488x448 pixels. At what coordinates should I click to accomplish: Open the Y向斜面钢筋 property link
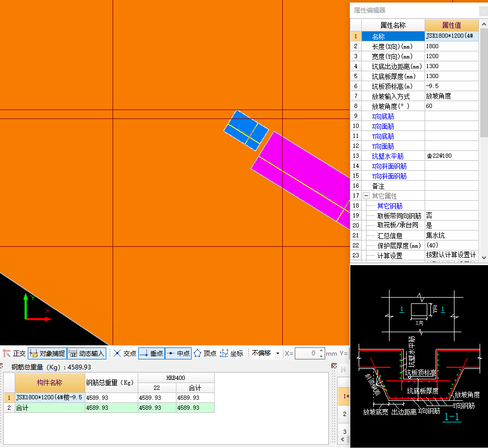coord(389,176)
